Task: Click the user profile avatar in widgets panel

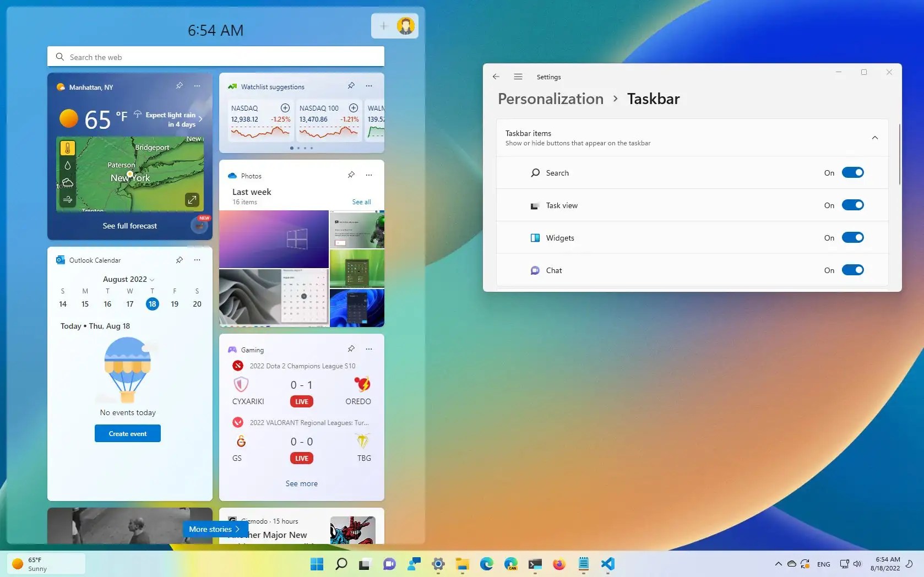Action: click(x=406, y=25)
